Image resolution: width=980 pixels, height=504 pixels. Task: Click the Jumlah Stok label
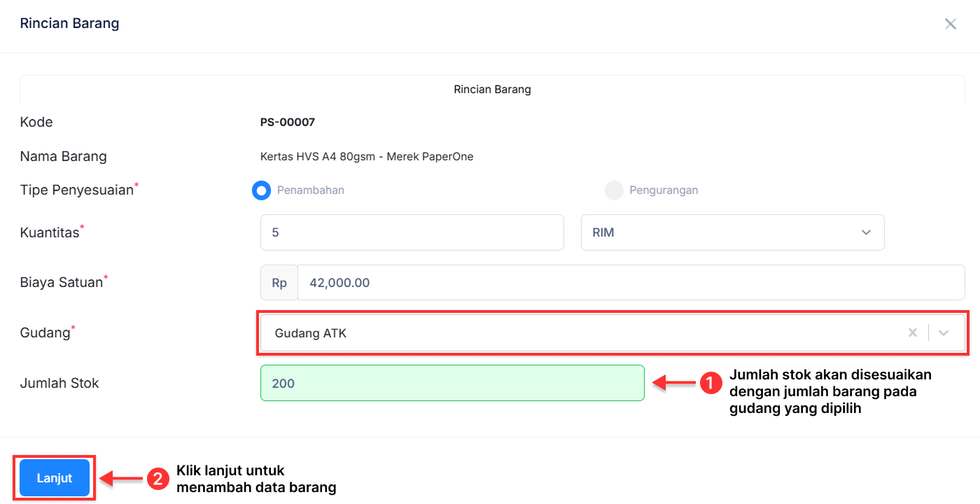point(59,383)
